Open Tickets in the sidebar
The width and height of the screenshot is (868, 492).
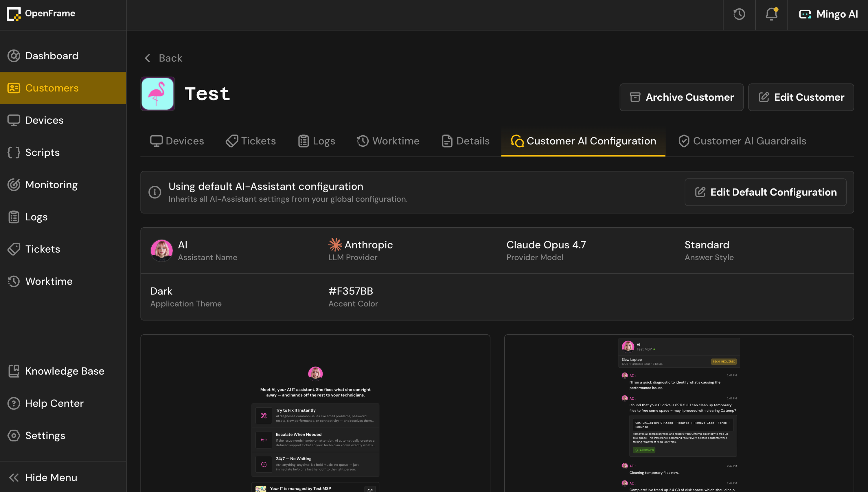pos(63,249)
